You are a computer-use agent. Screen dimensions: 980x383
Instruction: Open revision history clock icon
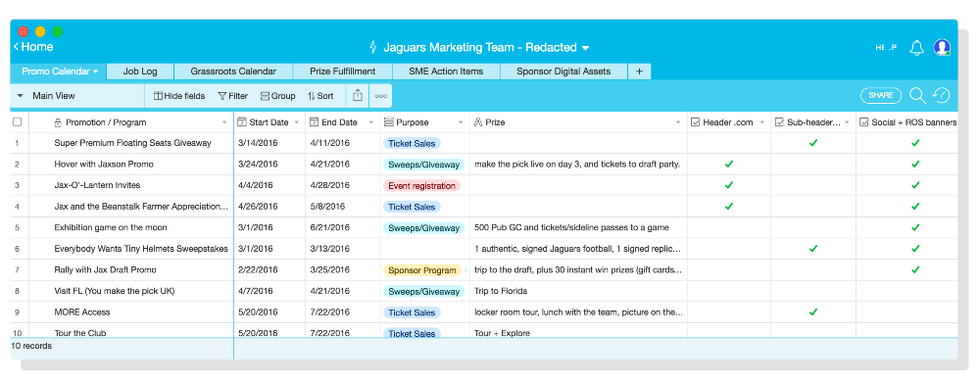coord(941,95)
